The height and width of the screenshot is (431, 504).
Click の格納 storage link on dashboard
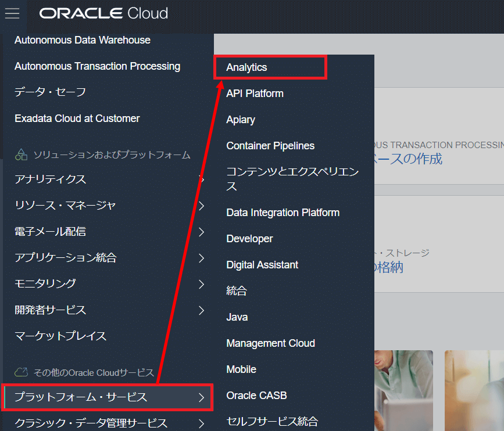click(389, 267)
